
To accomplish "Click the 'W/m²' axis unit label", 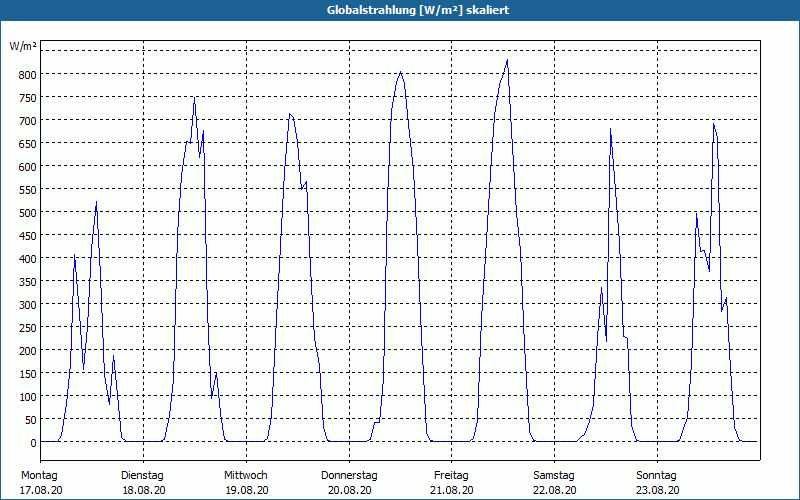I will tap(23, 46).
